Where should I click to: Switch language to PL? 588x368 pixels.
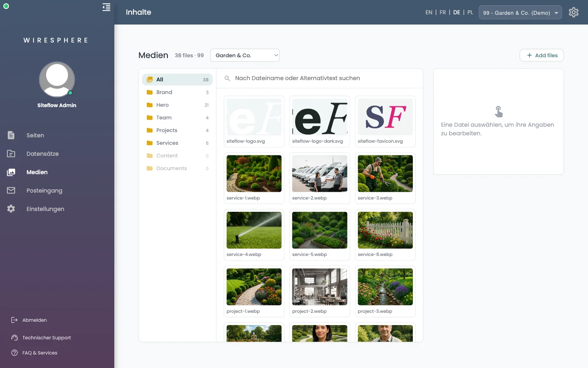[470, 13]
